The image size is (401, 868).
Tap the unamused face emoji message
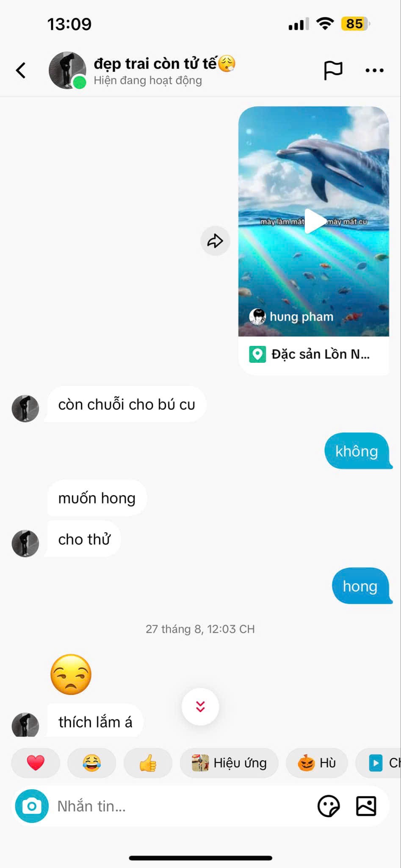pyautogui.click(x=71, y=674)
